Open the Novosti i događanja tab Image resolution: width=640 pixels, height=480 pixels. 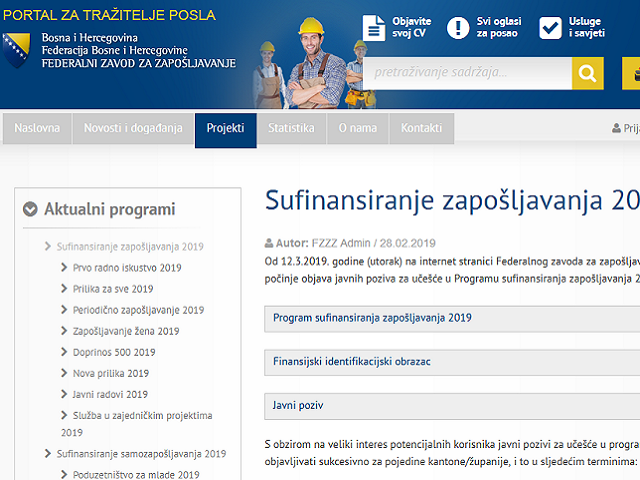point(133,128)
